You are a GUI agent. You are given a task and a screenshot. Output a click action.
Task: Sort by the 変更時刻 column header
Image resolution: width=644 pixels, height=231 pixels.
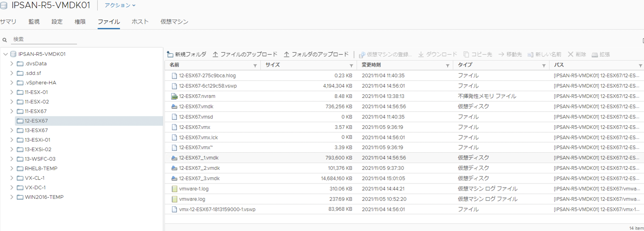[x=371, y=65]
